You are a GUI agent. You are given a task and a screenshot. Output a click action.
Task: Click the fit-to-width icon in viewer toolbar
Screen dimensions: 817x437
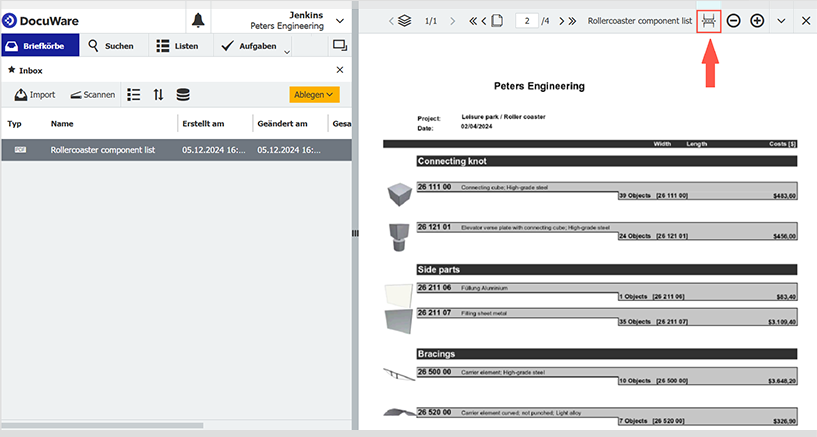pos(709,20)
